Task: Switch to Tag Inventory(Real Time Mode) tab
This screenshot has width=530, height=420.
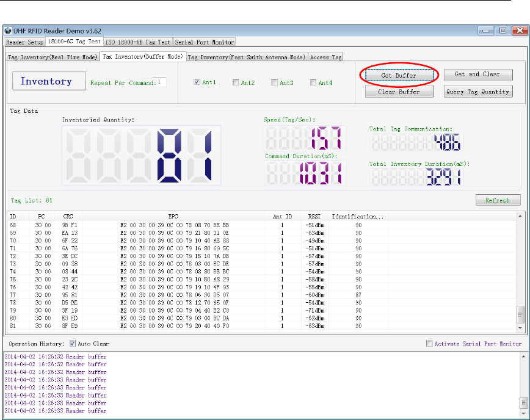Action: pos(53,57)
